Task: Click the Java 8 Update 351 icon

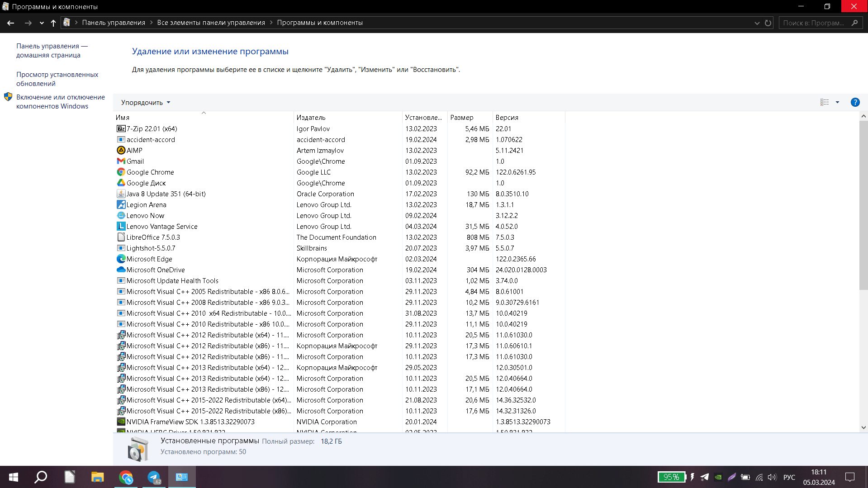Action: [121, 194]
